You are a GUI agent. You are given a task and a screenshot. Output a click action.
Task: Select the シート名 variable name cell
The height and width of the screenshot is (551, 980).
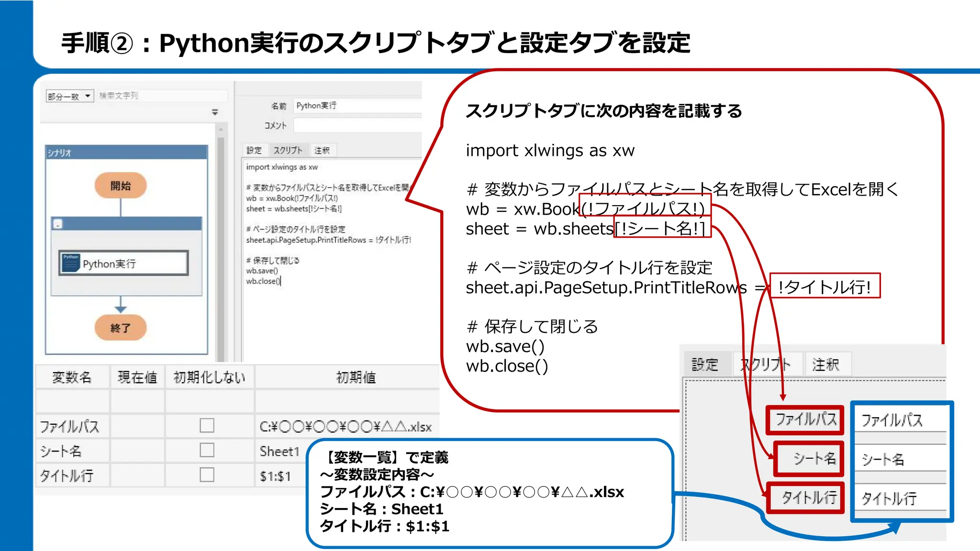[72, 451]
